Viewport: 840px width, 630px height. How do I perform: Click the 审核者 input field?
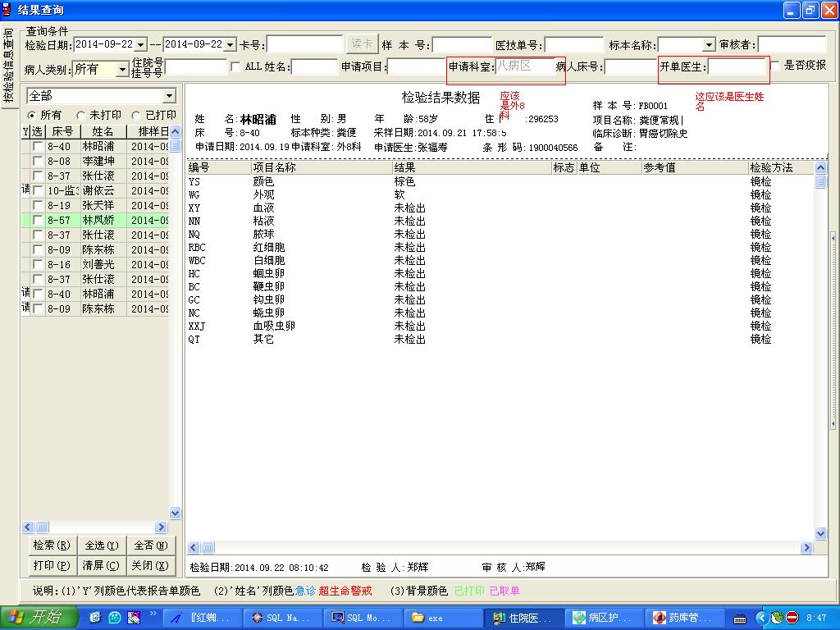[x=792, y=44]
